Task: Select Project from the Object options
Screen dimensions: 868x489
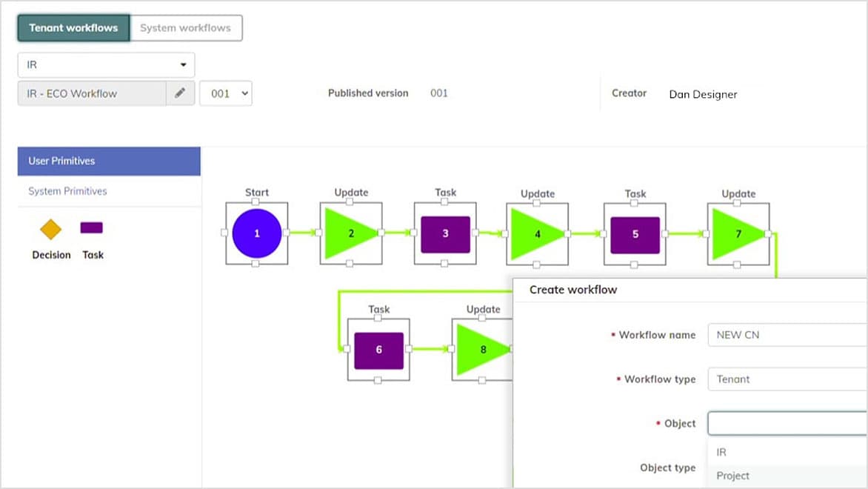Action: pos(733,476)
